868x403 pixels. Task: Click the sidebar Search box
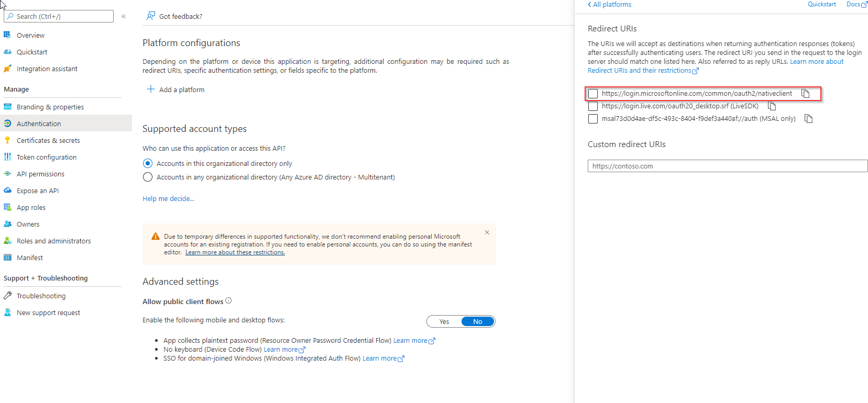point(59,16)
